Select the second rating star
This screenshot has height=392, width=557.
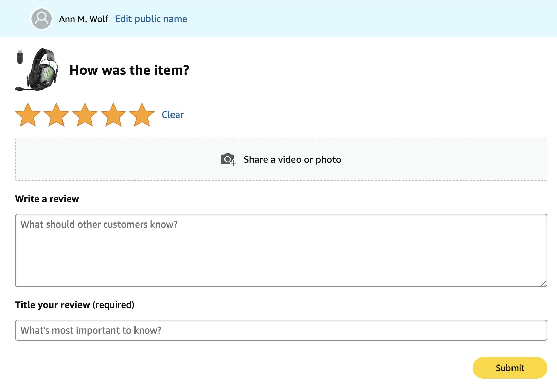coord(56,115)
